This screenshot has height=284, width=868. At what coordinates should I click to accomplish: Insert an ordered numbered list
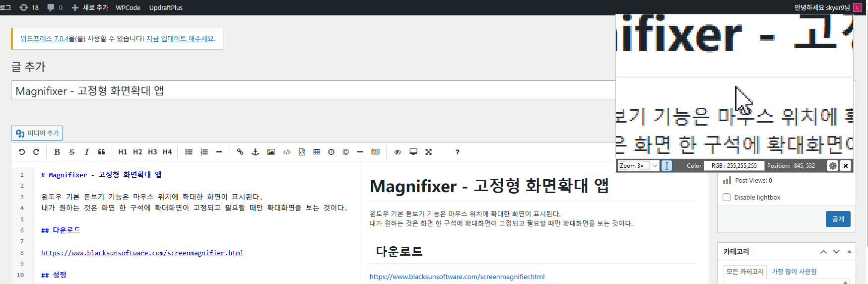point(204,152)
